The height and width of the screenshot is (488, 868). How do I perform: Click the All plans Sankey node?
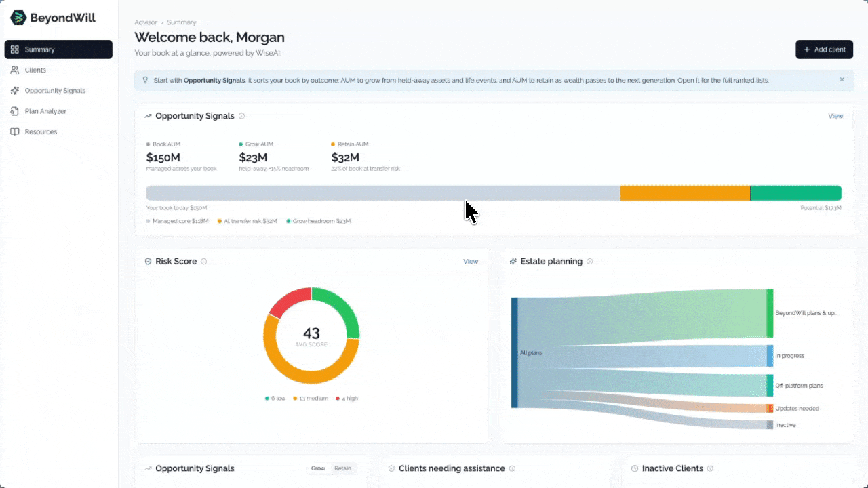(x=515, y=352)
